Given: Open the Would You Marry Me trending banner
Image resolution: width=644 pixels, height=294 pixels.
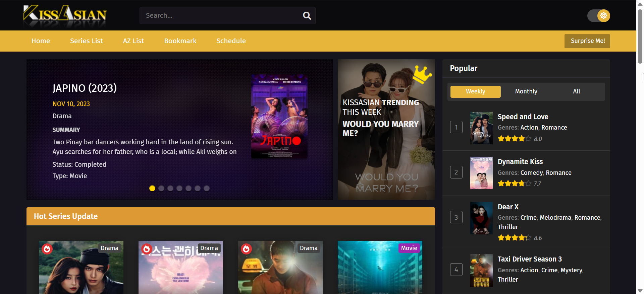Looking at the screenshot, I should pyautogui.click(x=386, y=130).
